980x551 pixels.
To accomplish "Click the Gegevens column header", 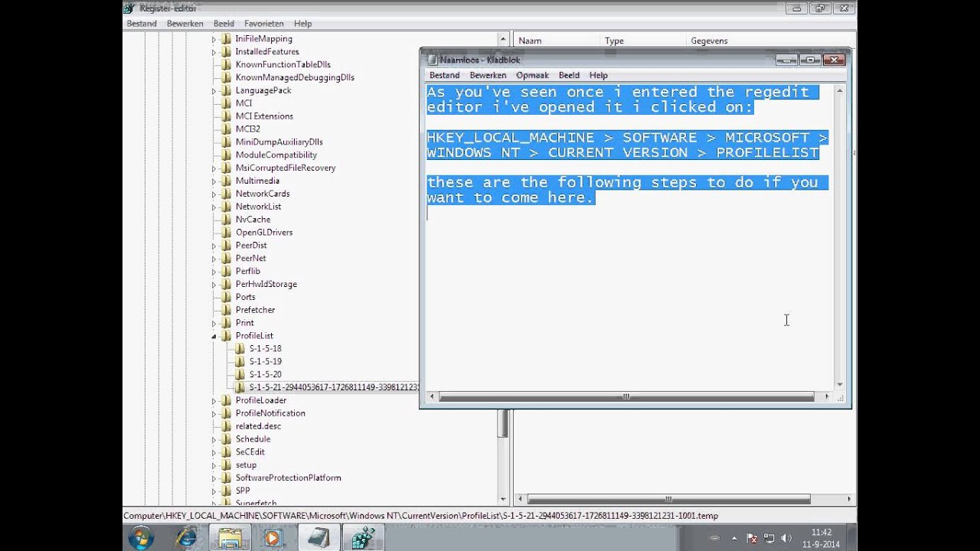I will (770, 41).
